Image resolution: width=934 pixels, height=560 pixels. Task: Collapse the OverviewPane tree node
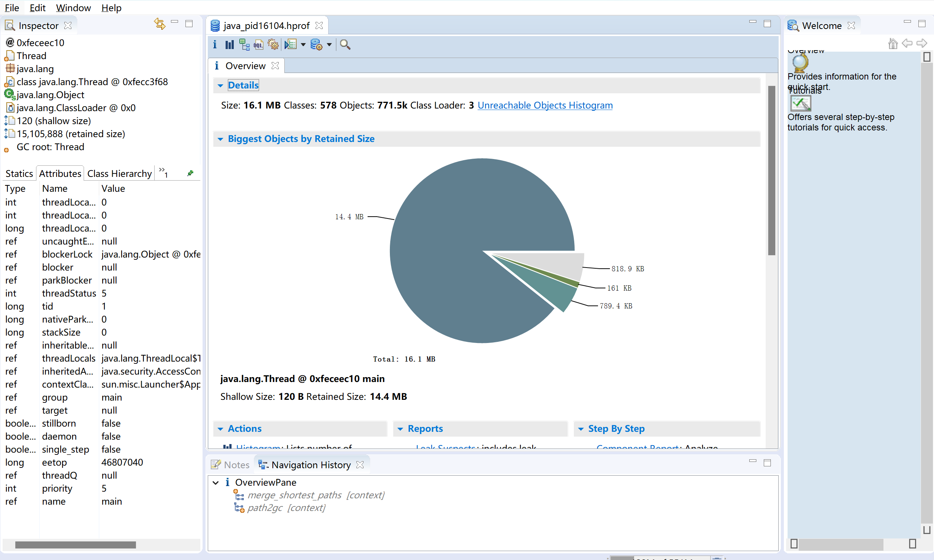click(x=216, y=482)
